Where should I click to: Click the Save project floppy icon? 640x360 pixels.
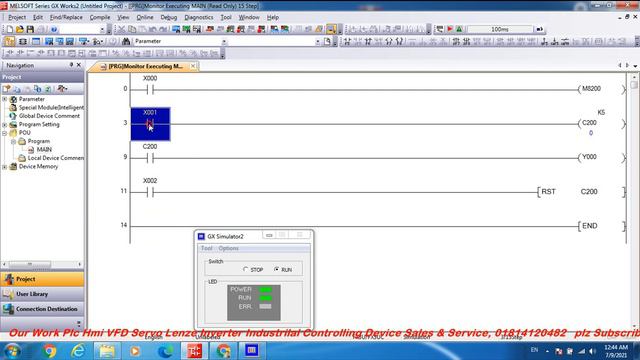pos(30,29)
